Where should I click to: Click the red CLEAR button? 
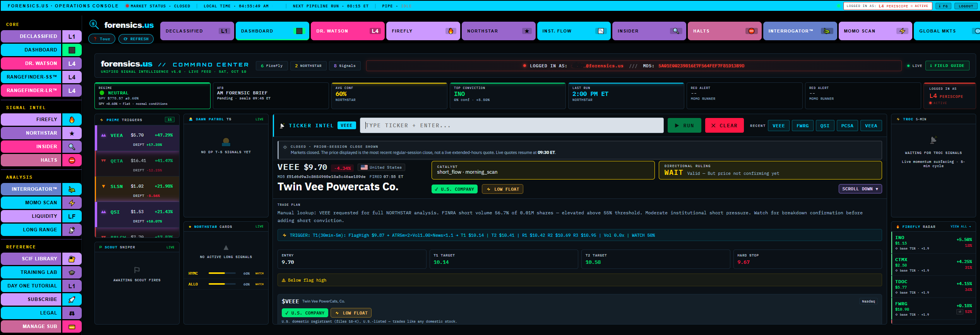[x=724, y=125]
